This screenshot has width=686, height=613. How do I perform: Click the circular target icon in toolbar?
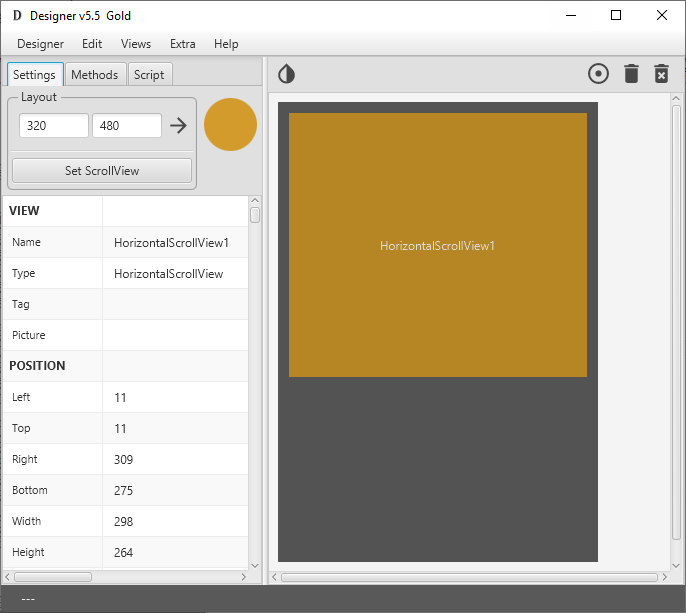point(598,74)
